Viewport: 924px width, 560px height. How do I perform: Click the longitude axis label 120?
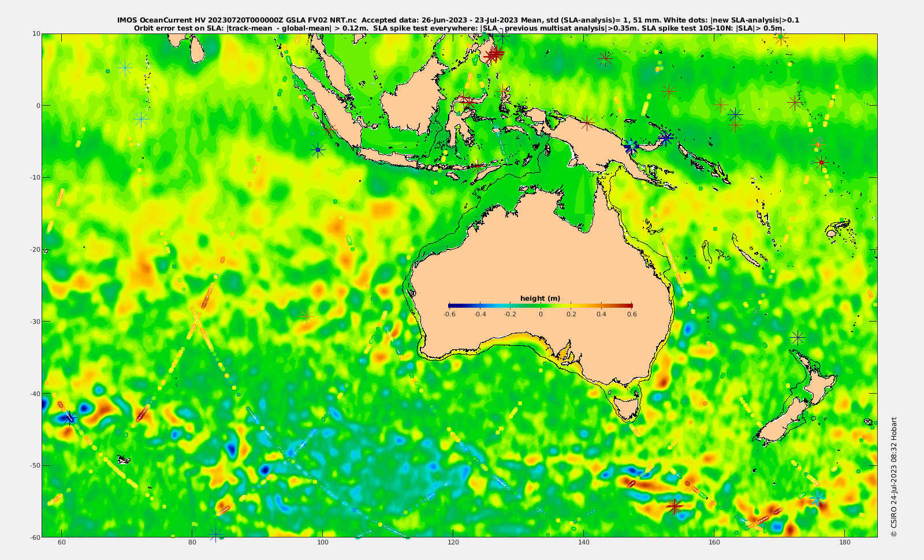[453, 543]
